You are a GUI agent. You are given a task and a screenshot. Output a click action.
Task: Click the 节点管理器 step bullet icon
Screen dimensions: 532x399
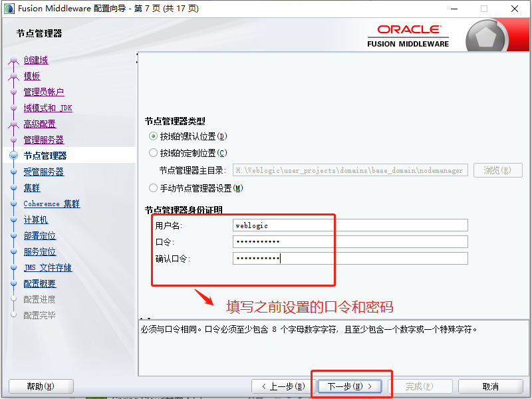13,156
